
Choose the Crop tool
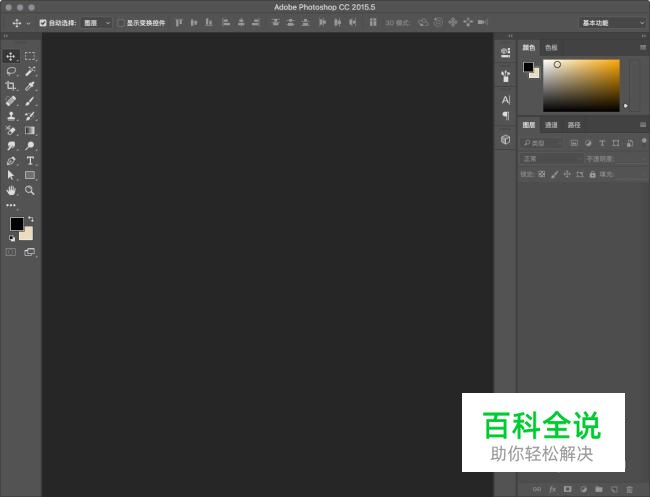[x=11, y=86]
